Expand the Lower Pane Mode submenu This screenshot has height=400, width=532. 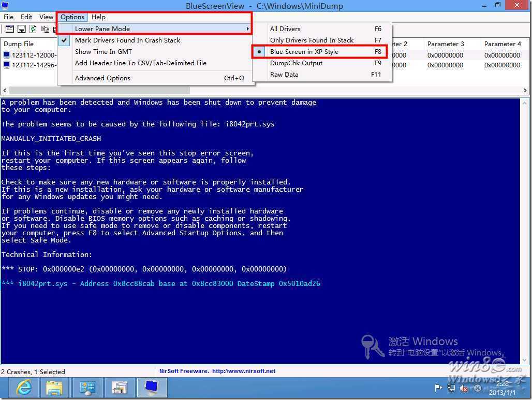click(156, 29)
